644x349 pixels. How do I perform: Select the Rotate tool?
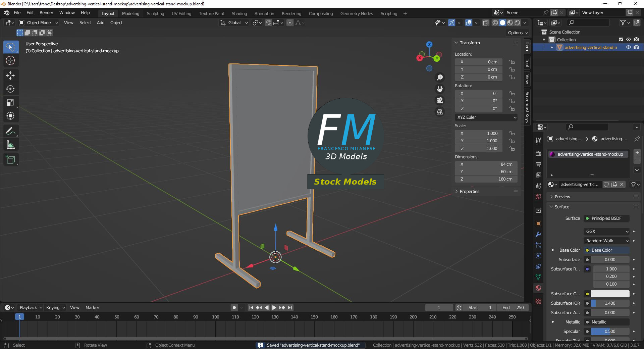[10, 89]
